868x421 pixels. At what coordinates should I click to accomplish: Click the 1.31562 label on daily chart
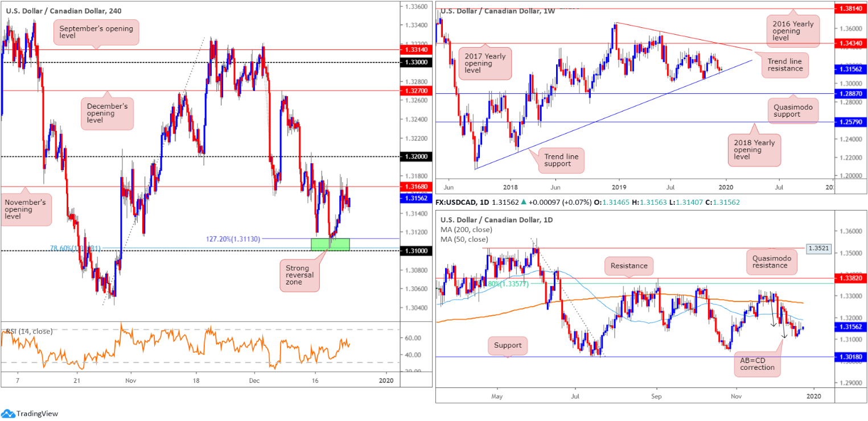pos(850,327)
